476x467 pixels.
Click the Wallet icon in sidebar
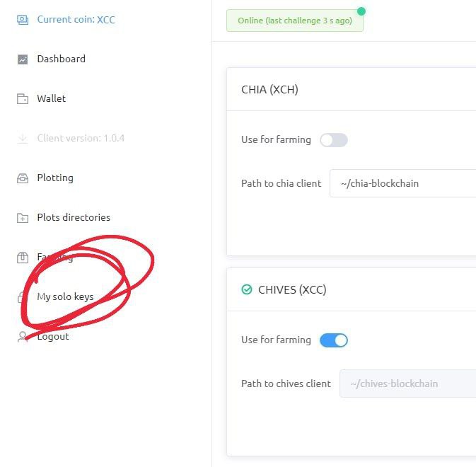[23, 98]
